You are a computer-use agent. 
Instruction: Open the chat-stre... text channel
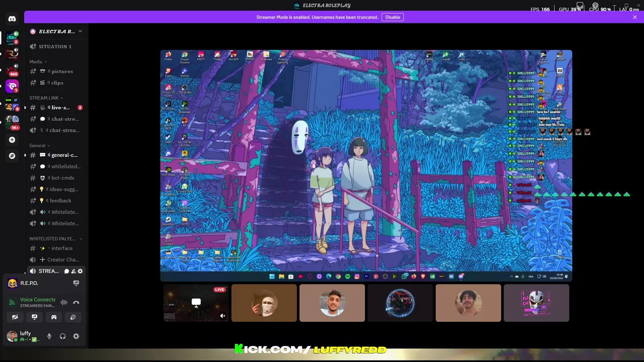(x=56, y=119)
